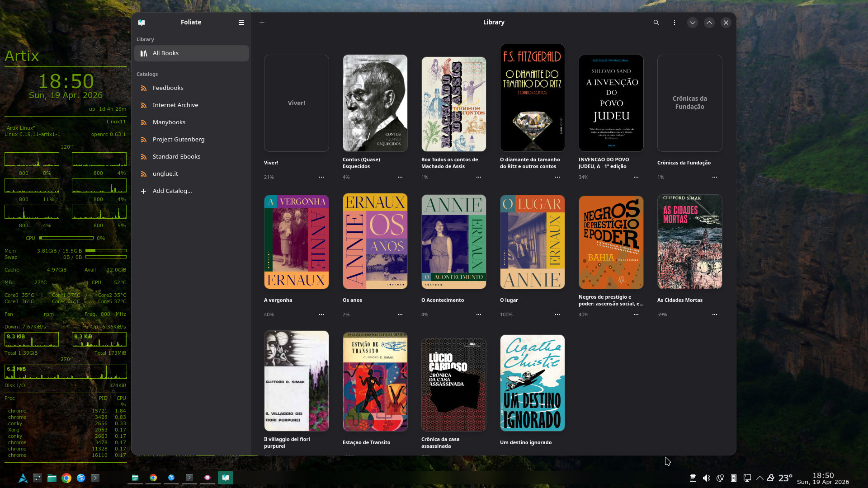
Task: Open the O lugar book cover
Action: [532, 242]
